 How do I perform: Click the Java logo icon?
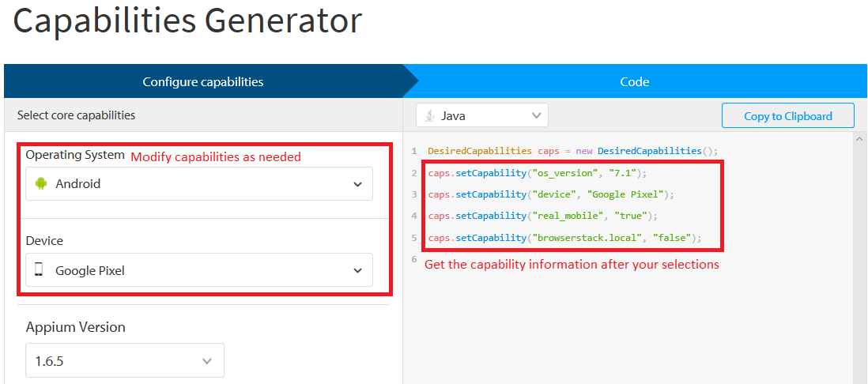429,115
